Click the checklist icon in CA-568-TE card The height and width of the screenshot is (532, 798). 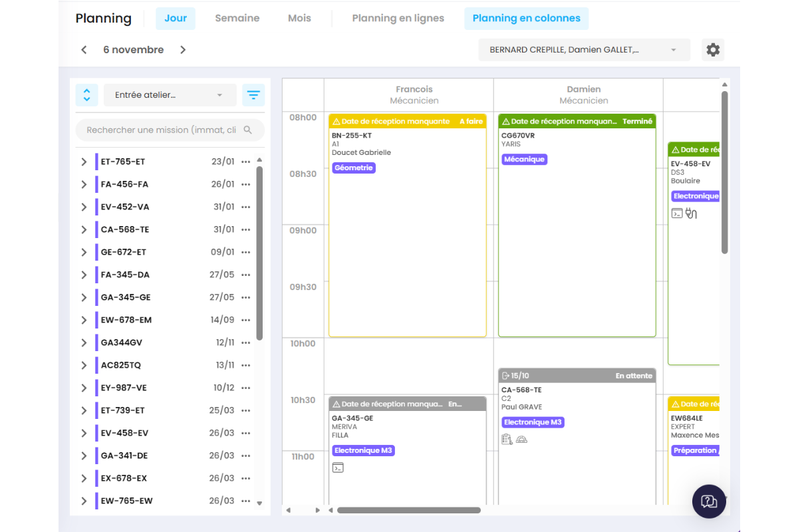[507, 439]
